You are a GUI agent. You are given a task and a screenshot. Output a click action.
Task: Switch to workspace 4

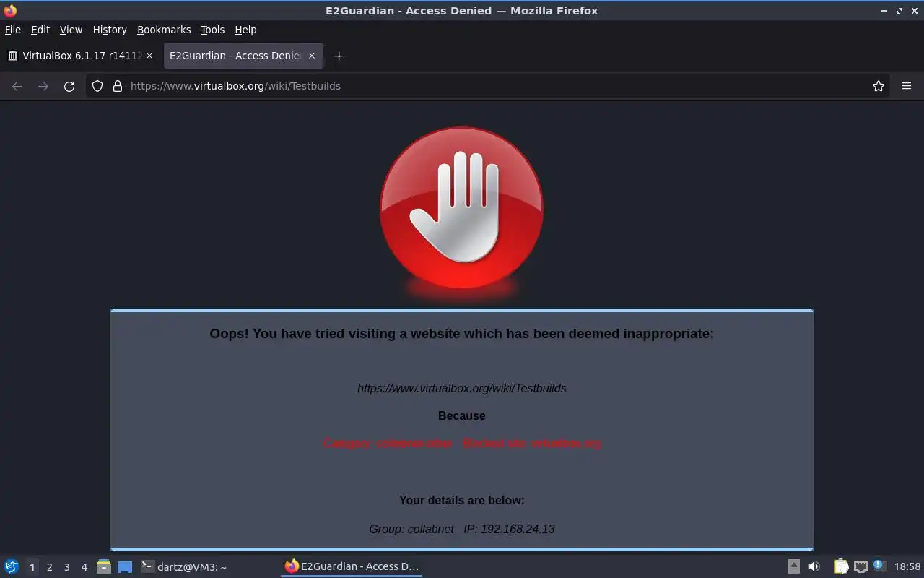point(84,567)
